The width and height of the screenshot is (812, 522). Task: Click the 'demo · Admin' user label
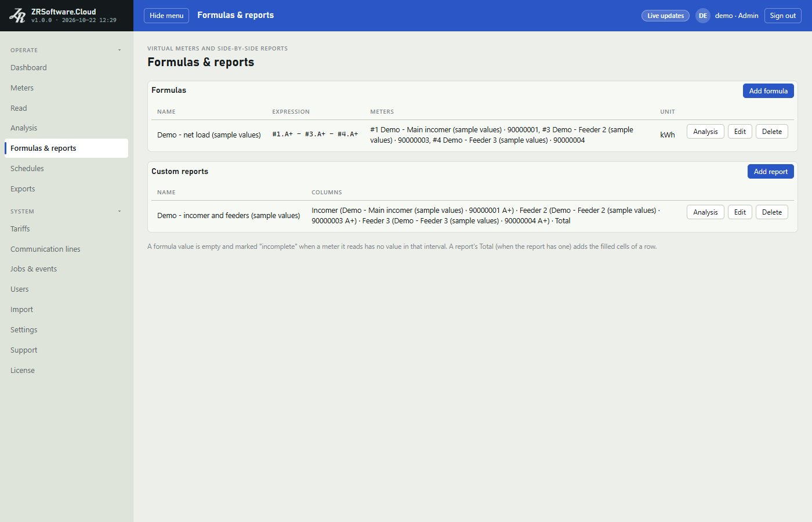(737, 16)
